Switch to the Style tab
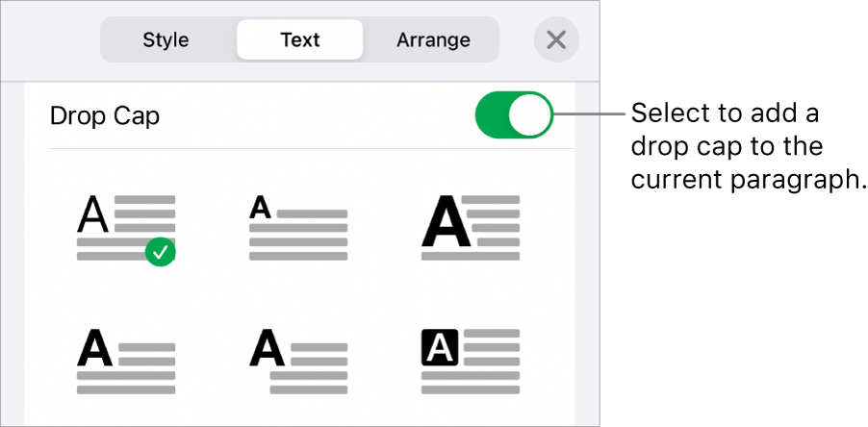The height and width of the screenshot is (427, 868). [x=166, y=40]
